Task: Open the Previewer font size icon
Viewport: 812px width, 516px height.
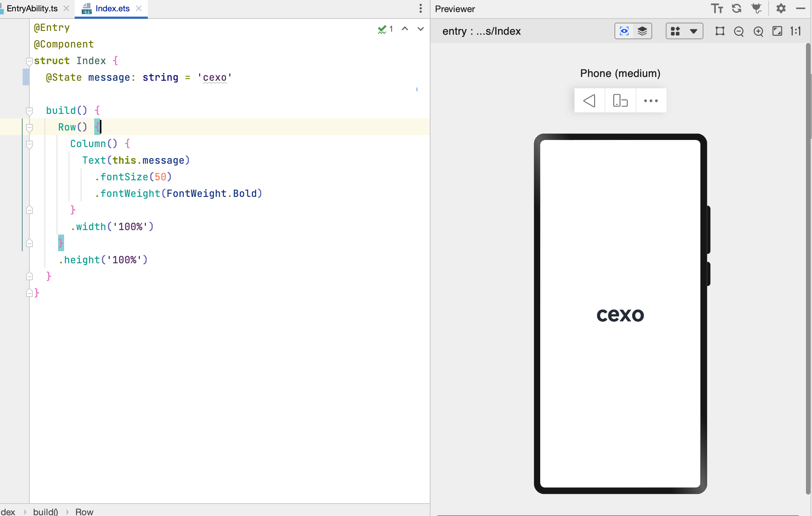Action: click(717, 8)
